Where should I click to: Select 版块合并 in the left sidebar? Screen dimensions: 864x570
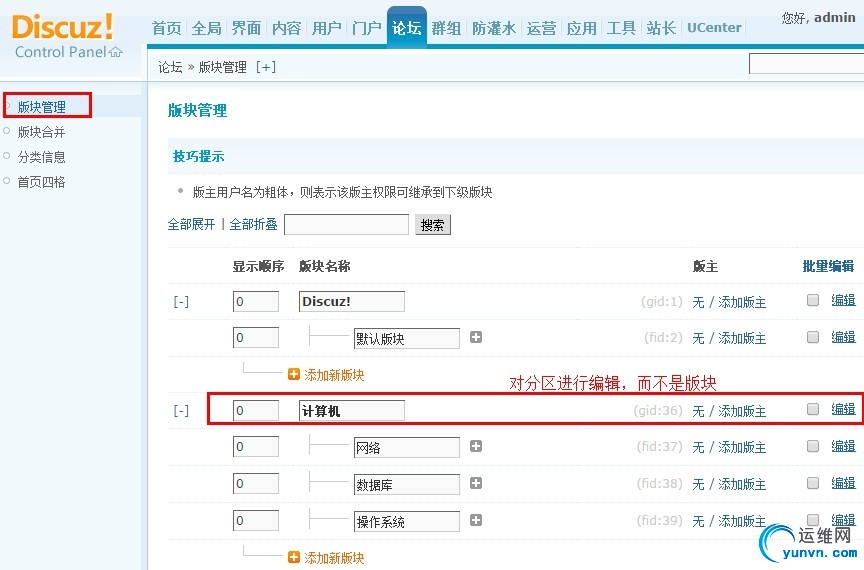click(x=41, y=132)
